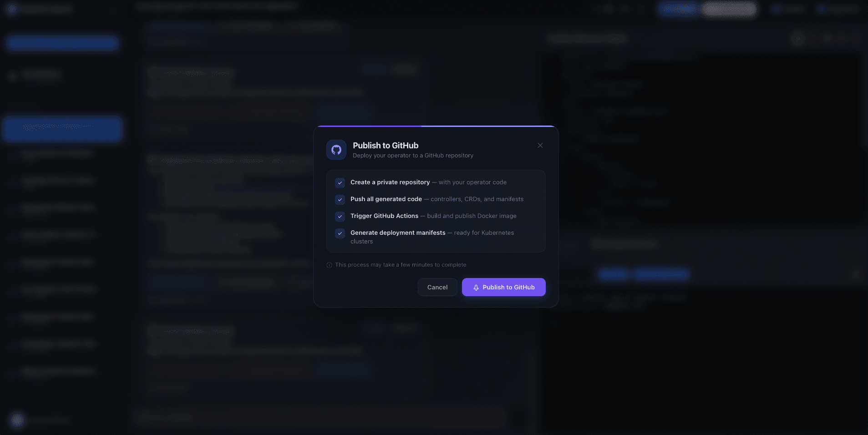This screenshot has width=868, height=435.
Task: Select the highlighted blue item in left sidebar
Action: [62, 128]
